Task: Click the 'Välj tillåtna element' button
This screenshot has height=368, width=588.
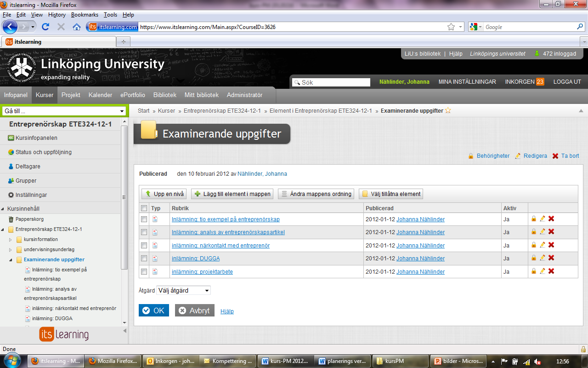Action: tap(391, 194)
